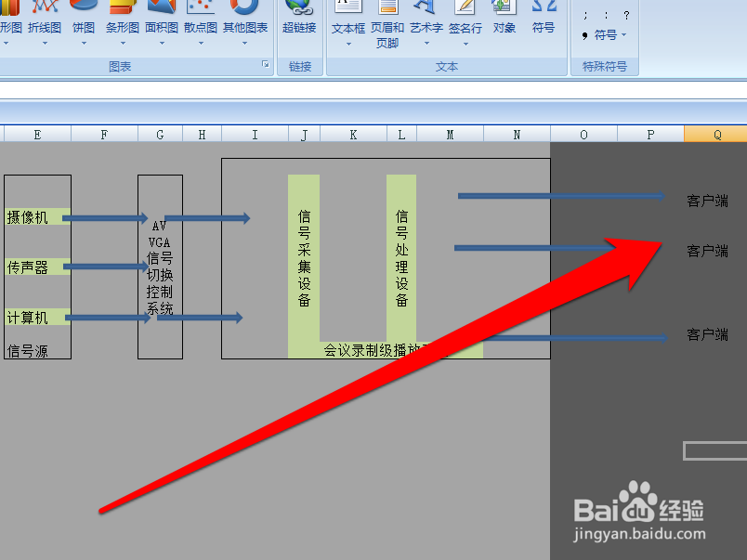This screenshot has height=560, width=747.
Task: Select column M header
Action: (451, 135)
